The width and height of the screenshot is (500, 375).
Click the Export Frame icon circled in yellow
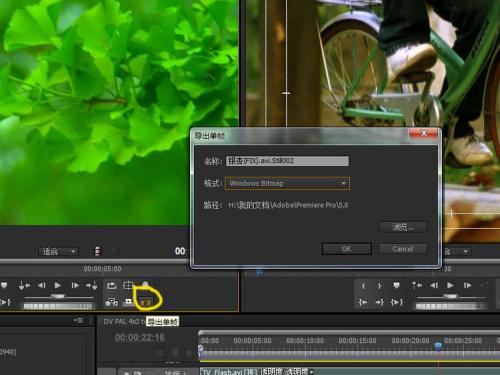click(x=146, y=302)
